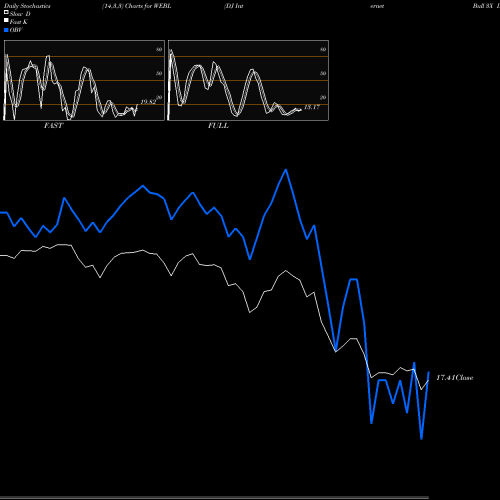This screenshot has height=500, width=500.
Task: Click the 'Bull 3X' header text
Action: 482,6
